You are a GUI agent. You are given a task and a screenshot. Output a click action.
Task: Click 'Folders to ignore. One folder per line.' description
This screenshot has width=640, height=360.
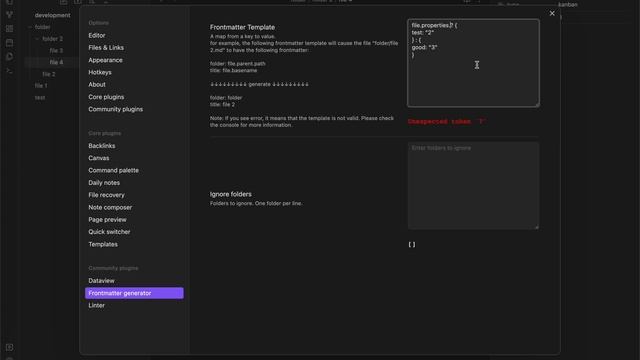click(256, 203)
